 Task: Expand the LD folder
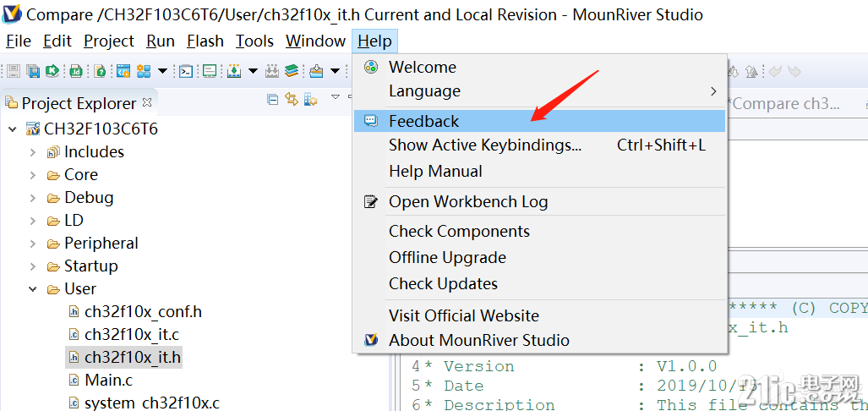click(x=33, y=221)
